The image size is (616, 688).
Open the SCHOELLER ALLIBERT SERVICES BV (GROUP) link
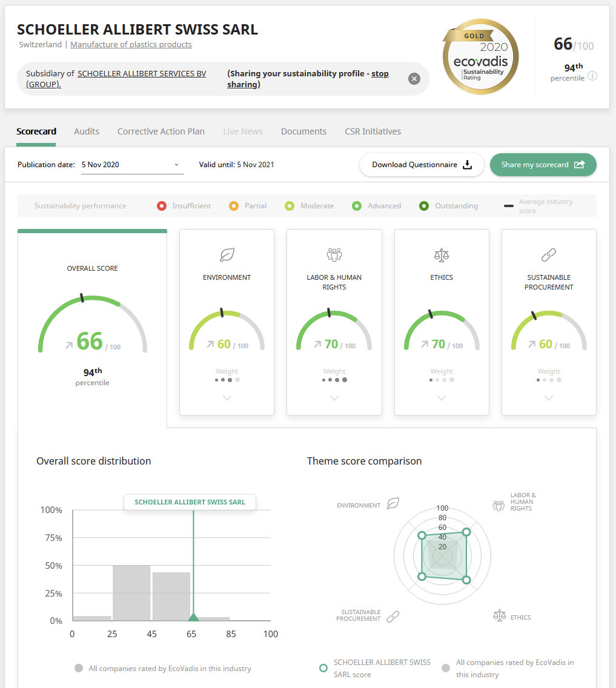116,79
